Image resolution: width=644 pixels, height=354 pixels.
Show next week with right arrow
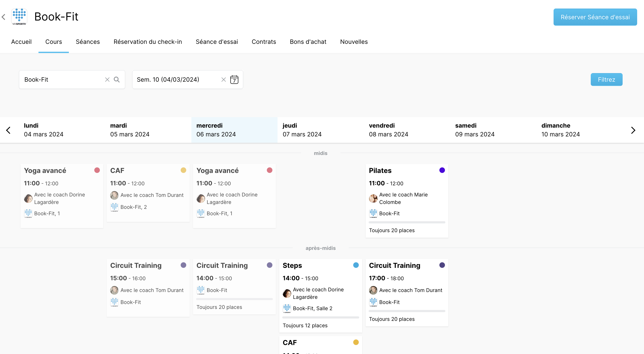[x=633, y=130]
